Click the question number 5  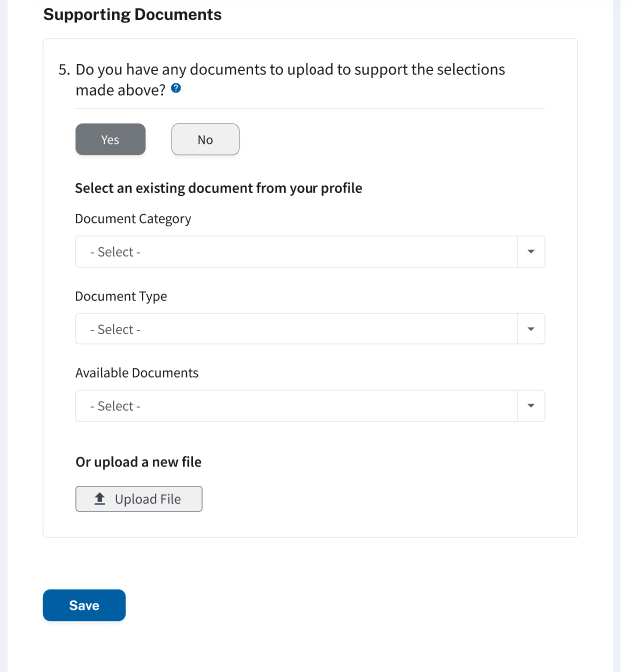tap(64, 70)
